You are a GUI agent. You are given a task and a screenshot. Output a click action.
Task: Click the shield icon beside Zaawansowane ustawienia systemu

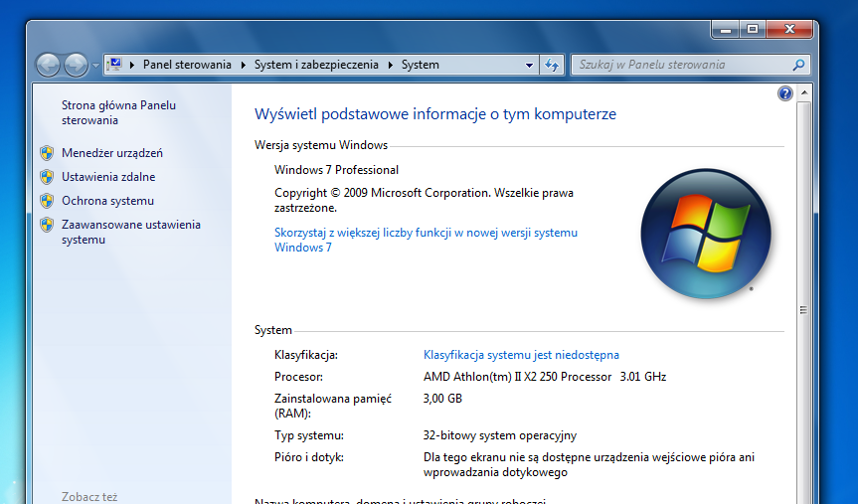click(47, 225)
